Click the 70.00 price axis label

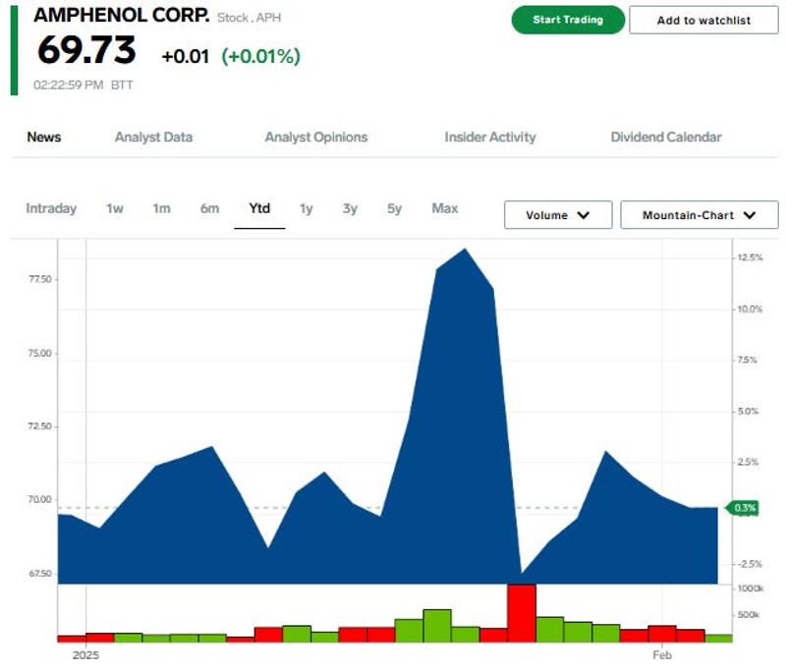[40, 500]
